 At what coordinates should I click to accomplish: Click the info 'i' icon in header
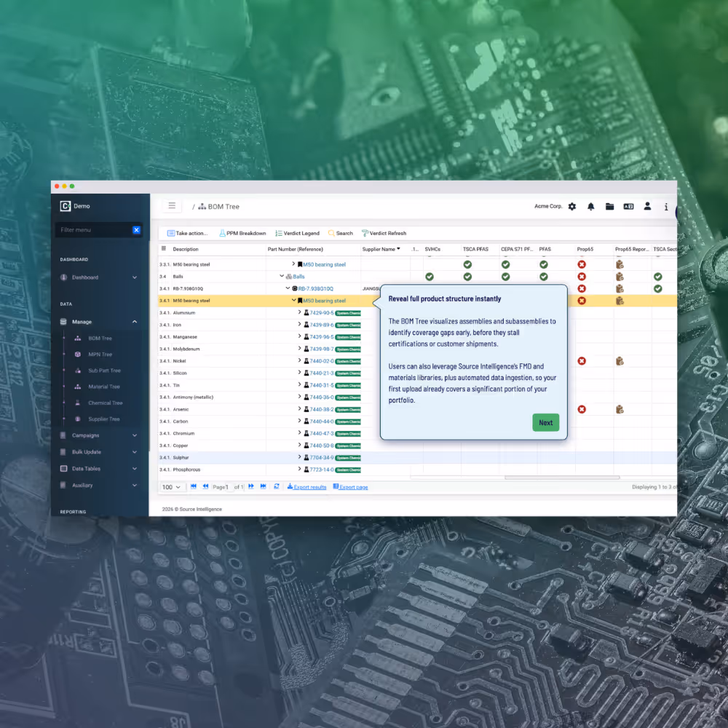(x=666, y=207)
